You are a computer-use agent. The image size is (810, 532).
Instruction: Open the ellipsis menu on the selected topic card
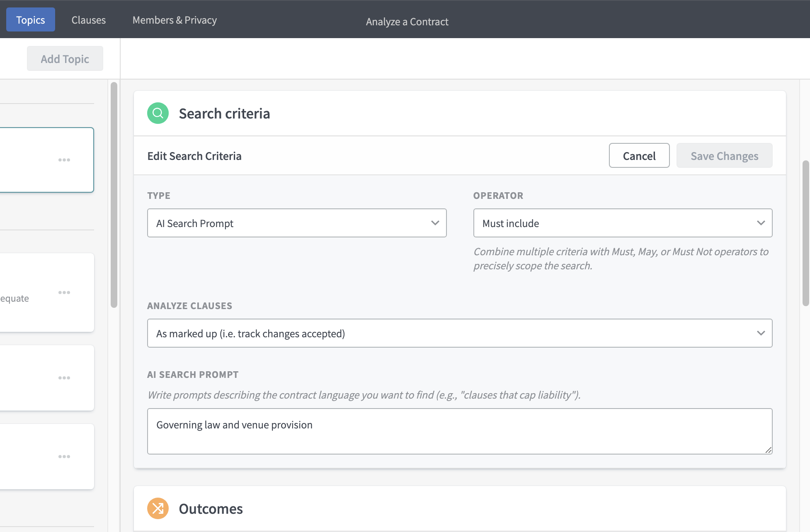coord(64,160)
